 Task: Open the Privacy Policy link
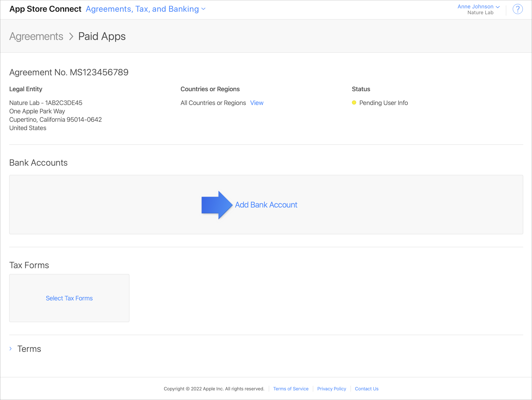[x=331, y=389]
